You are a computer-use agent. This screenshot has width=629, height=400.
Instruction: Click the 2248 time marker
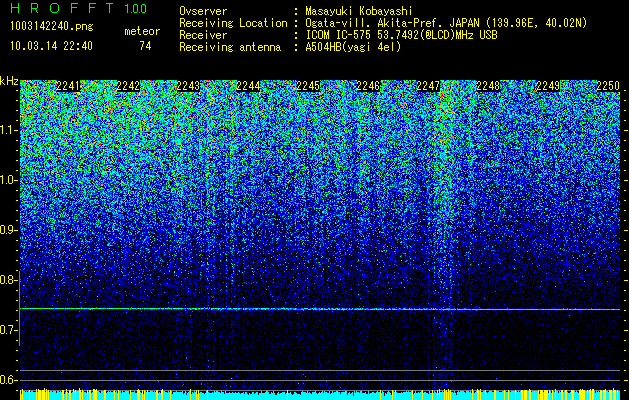pyautogui.click(x=489, y=86)
